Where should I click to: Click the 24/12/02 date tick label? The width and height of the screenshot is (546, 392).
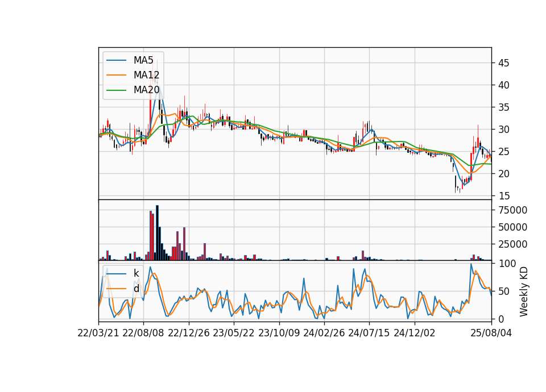coord(415,333)
